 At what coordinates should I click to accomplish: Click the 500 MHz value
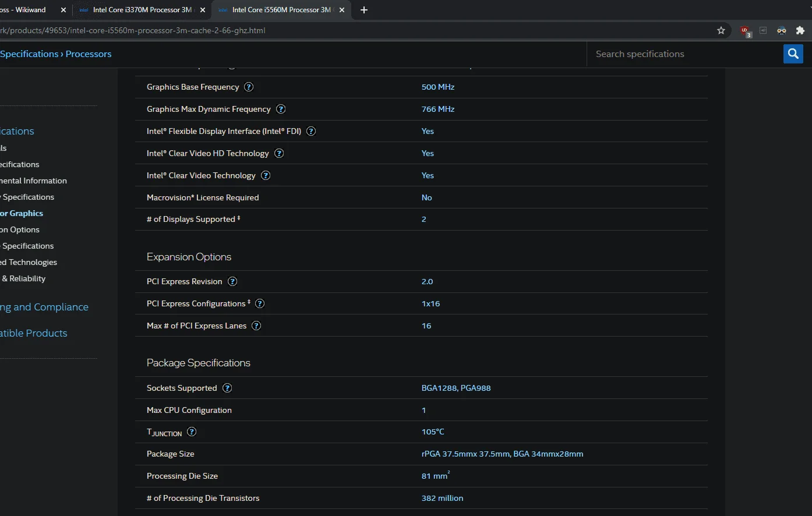pyautogui.click(x=438, y=87)
